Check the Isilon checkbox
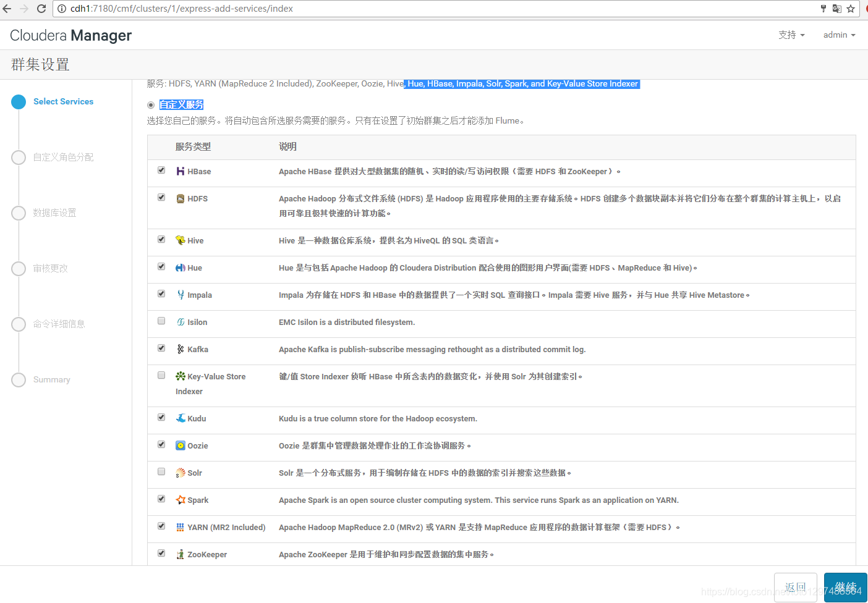 click(x=161, y=321)
